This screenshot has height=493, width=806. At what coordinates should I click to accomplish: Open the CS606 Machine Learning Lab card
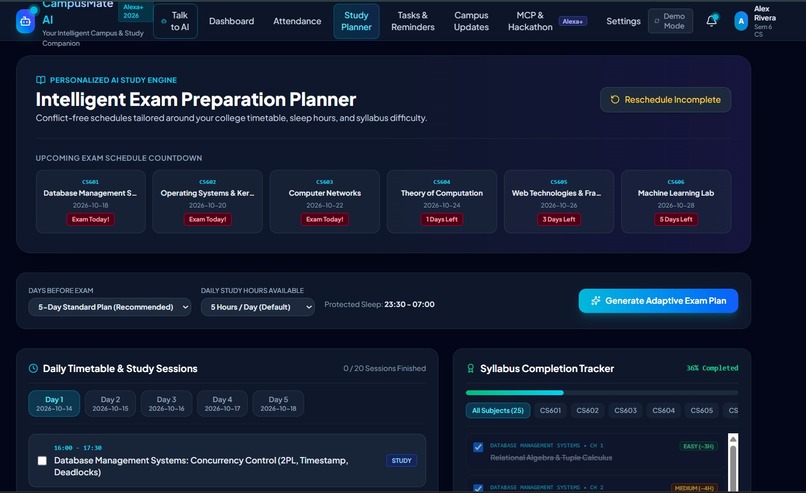pyautogui.click(x=676, y=202)
